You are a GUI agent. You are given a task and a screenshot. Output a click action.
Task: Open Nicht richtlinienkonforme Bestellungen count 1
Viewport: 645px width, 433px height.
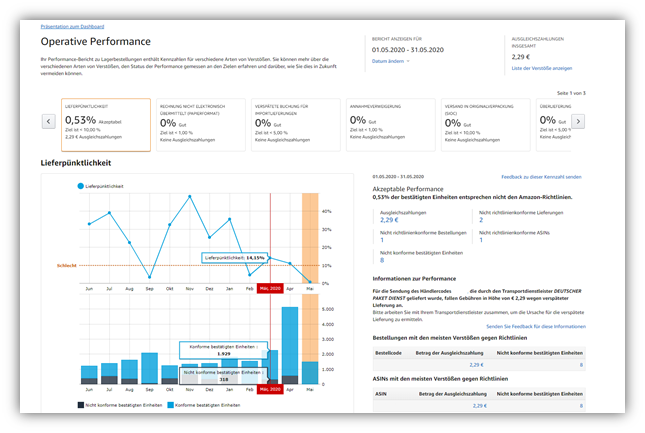click(x=382, y=240)
